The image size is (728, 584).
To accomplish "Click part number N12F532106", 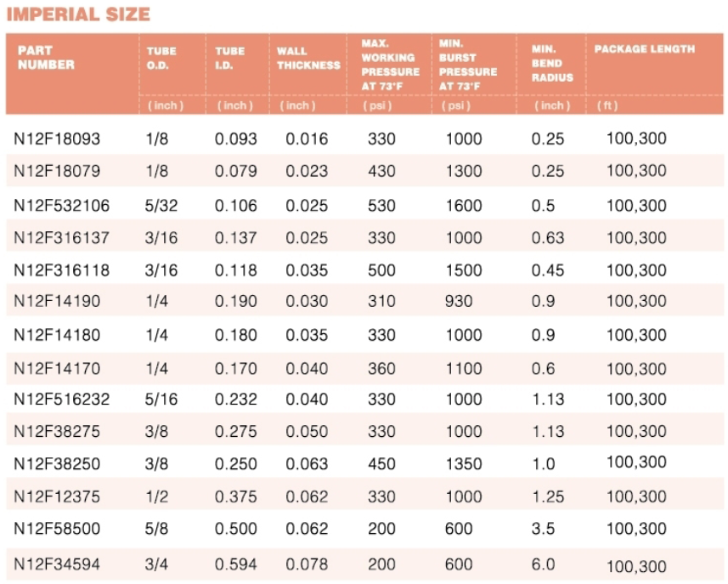I will [x=62, y=206].
